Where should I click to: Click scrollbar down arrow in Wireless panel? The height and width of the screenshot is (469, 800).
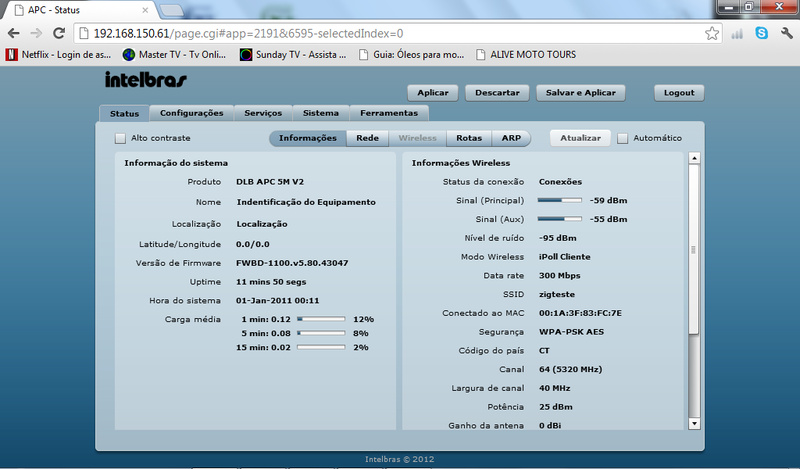[x=694, y=424]
